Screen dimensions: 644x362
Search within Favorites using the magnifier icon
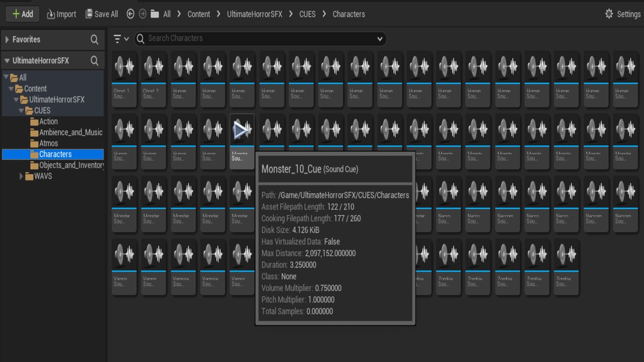pos(95,39)
